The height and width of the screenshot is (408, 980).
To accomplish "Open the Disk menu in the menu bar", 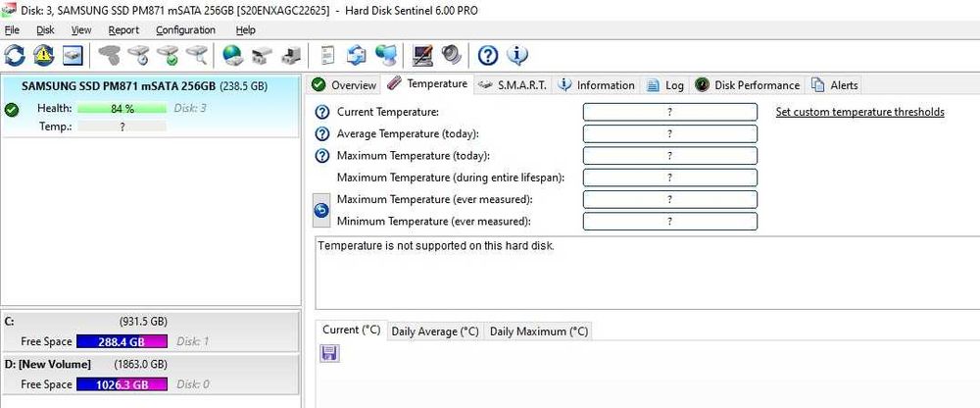I will tap(45, 30).
